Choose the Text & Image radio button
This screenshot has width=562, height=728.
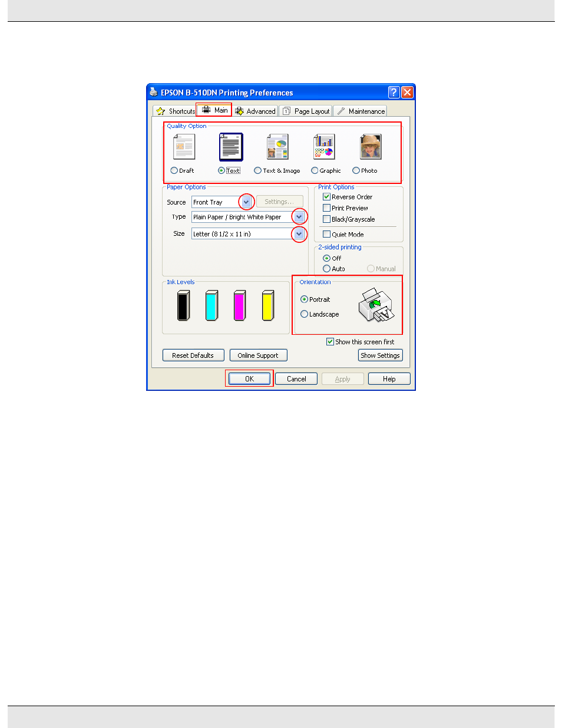point(257,170)
